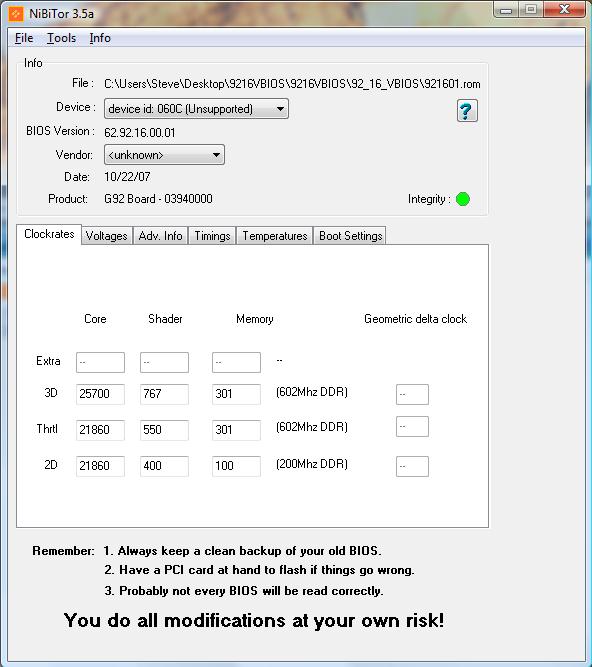The image size is (592, 667).
Task: Click the Shader column heading
Action: [165, 319]
